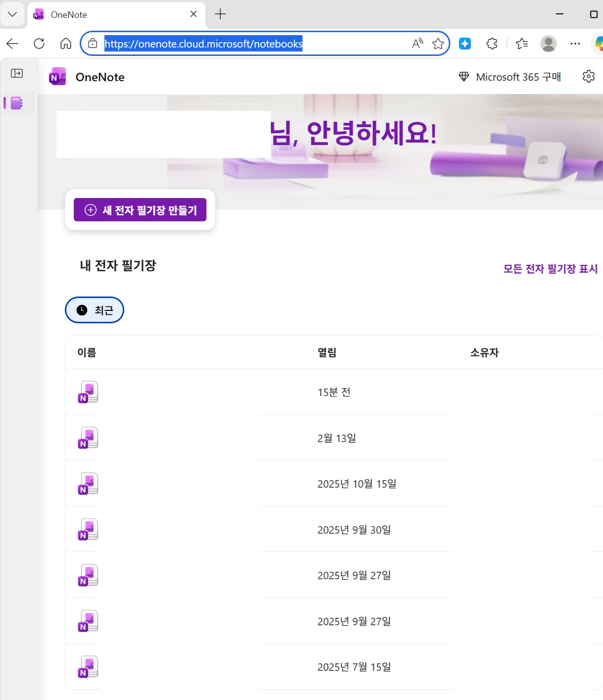
Task: Select the 최근 filter pill
Action: click(x=95, y=310)
